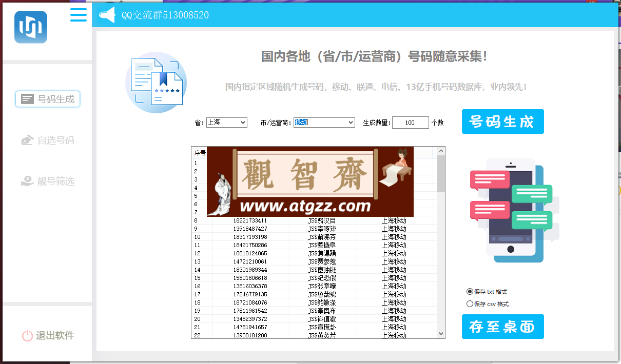
Task: Select phone number 18721084076
Action: point(250,302)
